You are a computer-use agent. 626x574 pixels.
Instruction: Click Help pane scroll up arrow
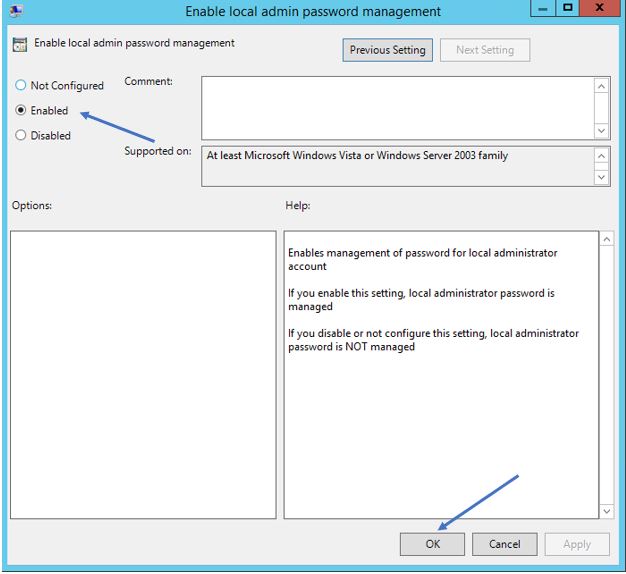click(606, 239)
